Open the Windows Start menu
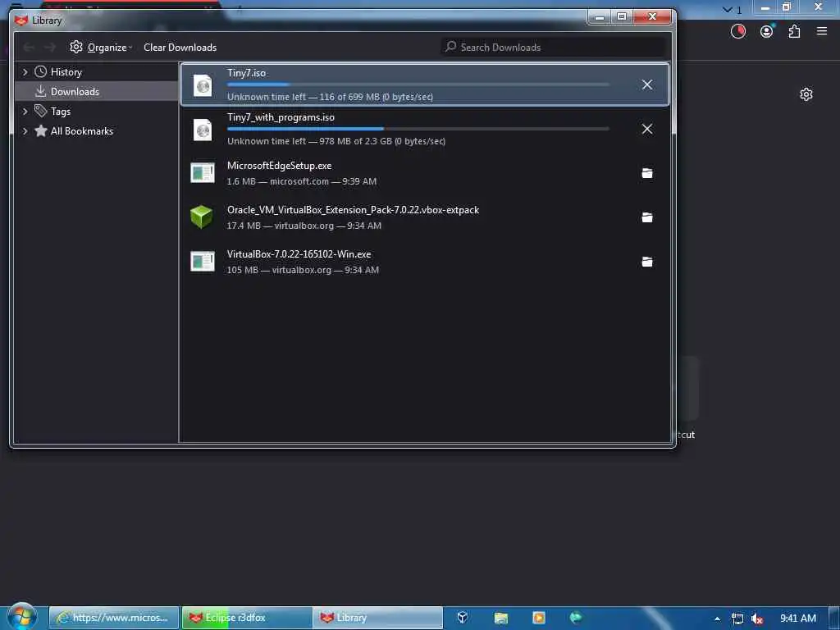This screenshot has height=630, width=840. coord(21,617)
